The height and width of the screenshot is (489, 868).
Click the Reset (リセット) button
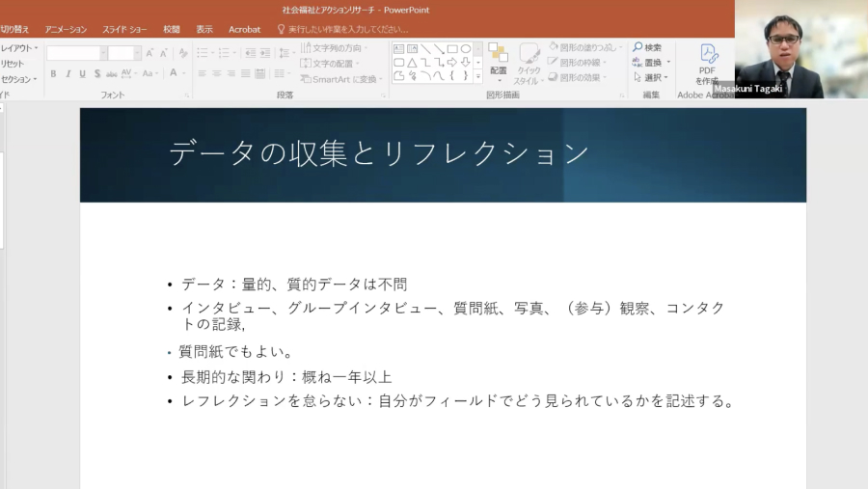[13, 64]
